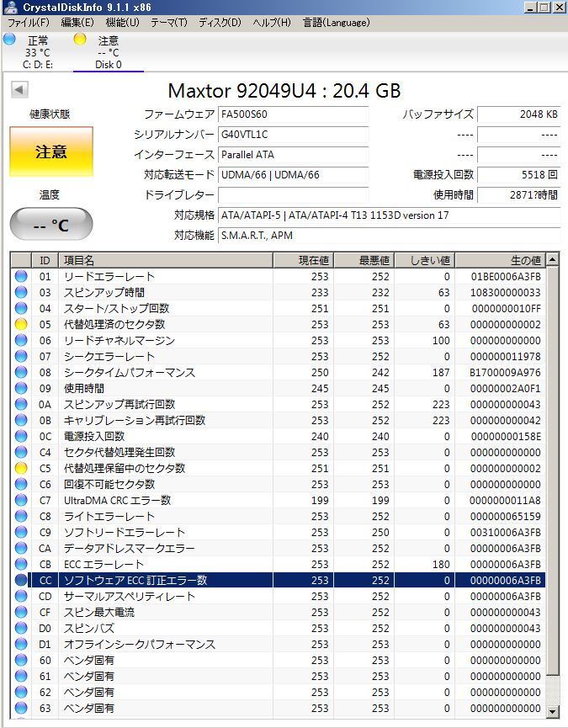The image size is (568, 728).
Task: Click status icon of 08 シークタイムパフォーマンス row
Action: point(21,372)
